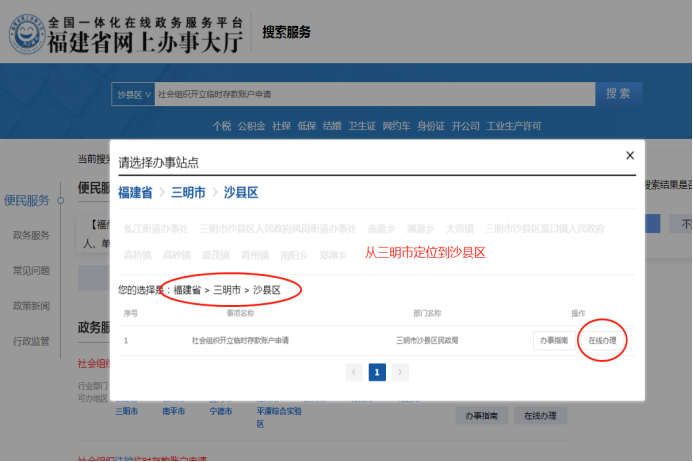Image resolution: width=693 pixels, height=462 pixels.
Task: Open 政务服务 in the left sidebar
Action: 31,235
